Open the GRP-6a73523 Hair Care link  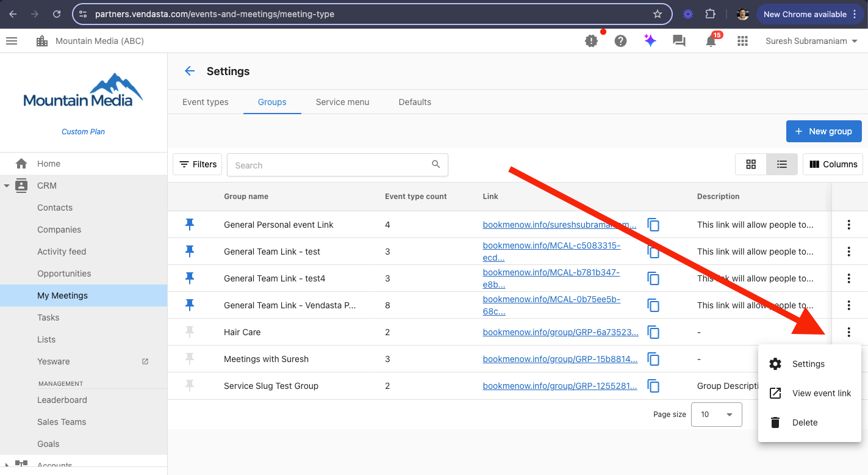coord(561,332)
